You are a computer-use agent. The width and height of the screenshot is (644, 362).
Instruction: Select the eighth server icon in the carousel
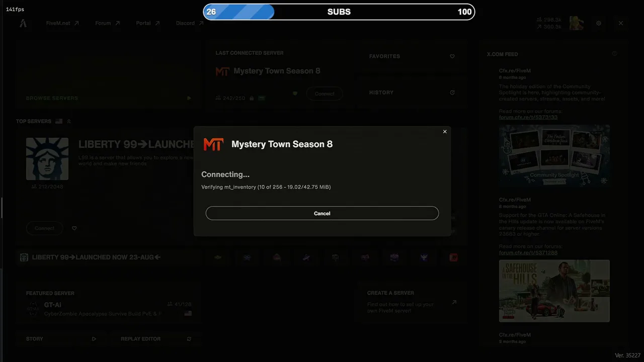424,257
